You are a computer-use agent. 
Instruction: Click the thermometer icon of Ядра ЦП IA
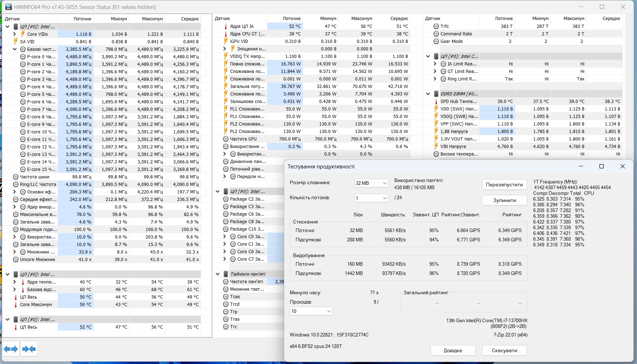pos(226,26)
